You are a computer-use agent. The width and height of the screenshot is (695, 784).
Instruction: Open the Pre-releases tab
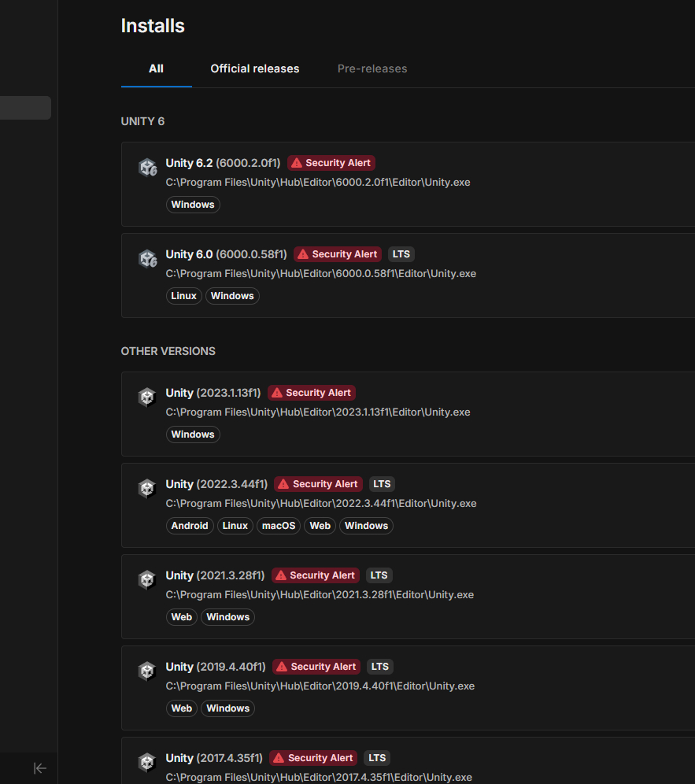(372, 68)
